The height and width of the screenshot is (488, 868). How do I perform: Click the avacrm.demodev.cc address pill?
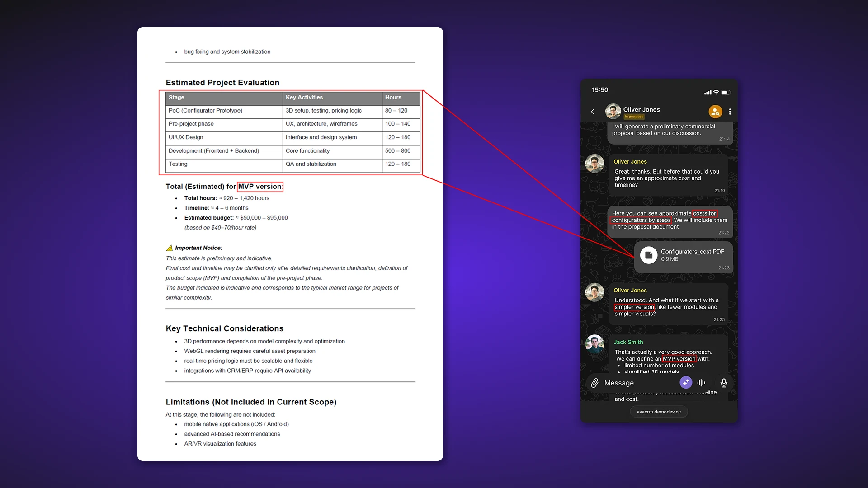(x=659, y=412)
